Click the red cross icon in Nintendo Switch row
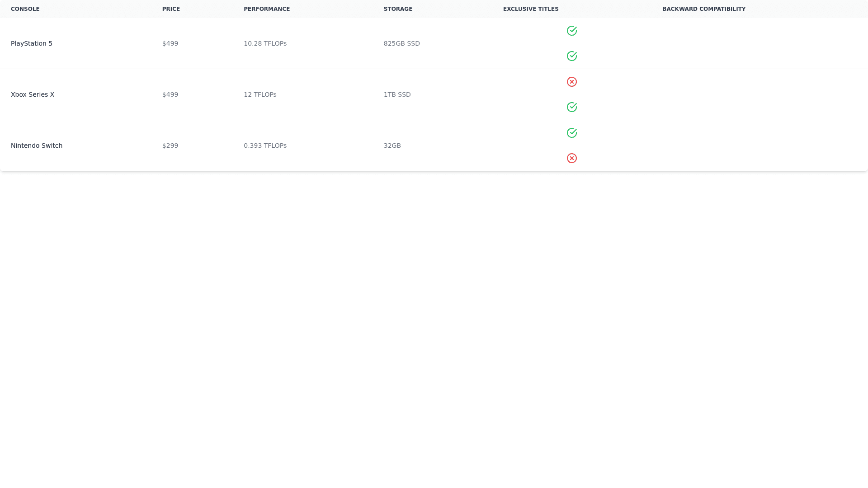 [571, 158]
